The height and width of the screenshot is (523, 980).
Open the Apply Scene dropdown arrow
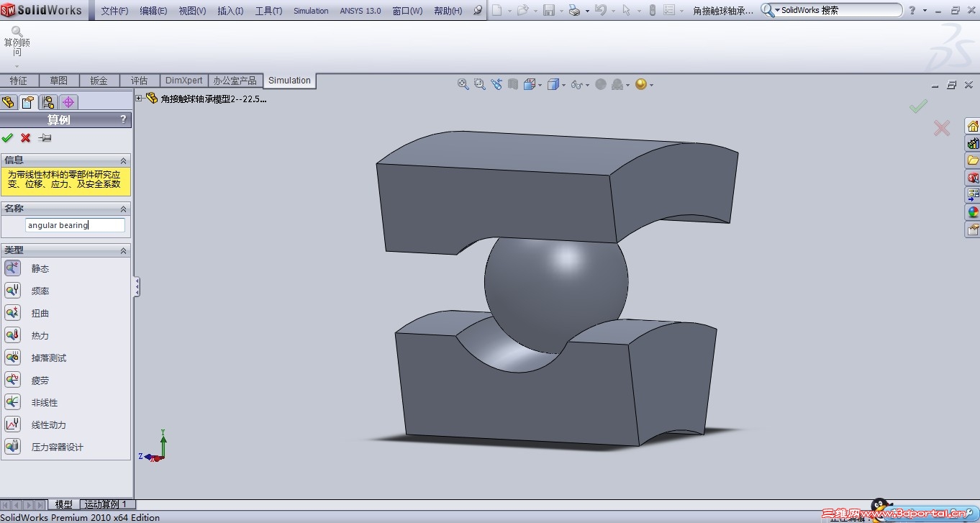(x=627, y=85)
